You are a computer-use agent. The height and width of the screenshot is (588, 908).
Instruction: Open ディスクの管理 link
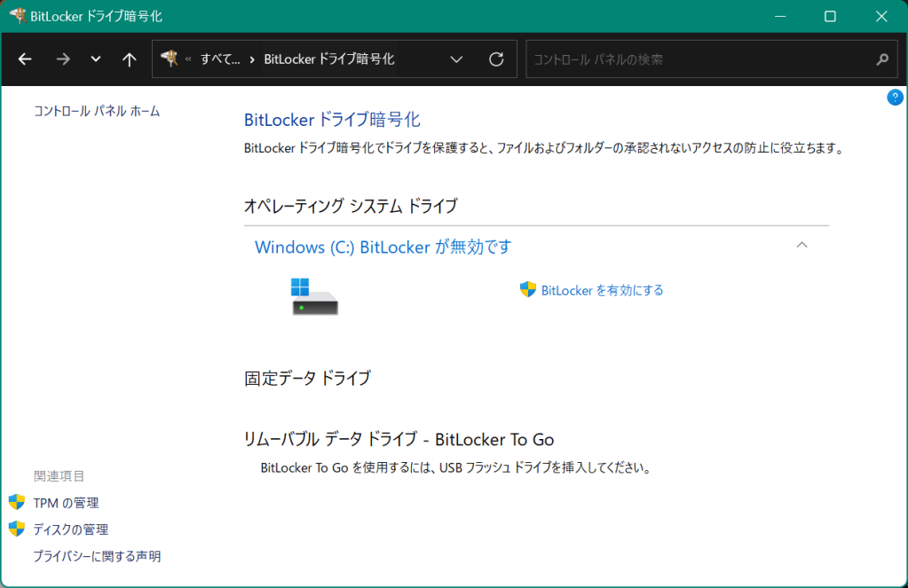click(70, 529)
